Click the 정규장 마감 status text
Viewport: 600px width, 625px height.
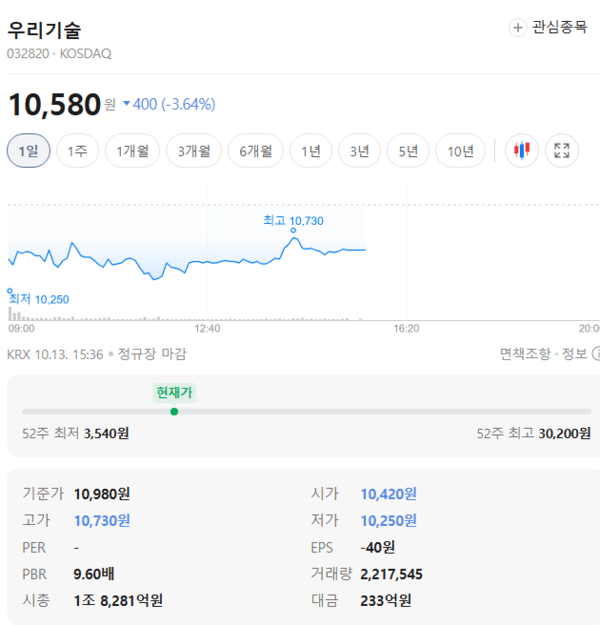pos(152,354)
